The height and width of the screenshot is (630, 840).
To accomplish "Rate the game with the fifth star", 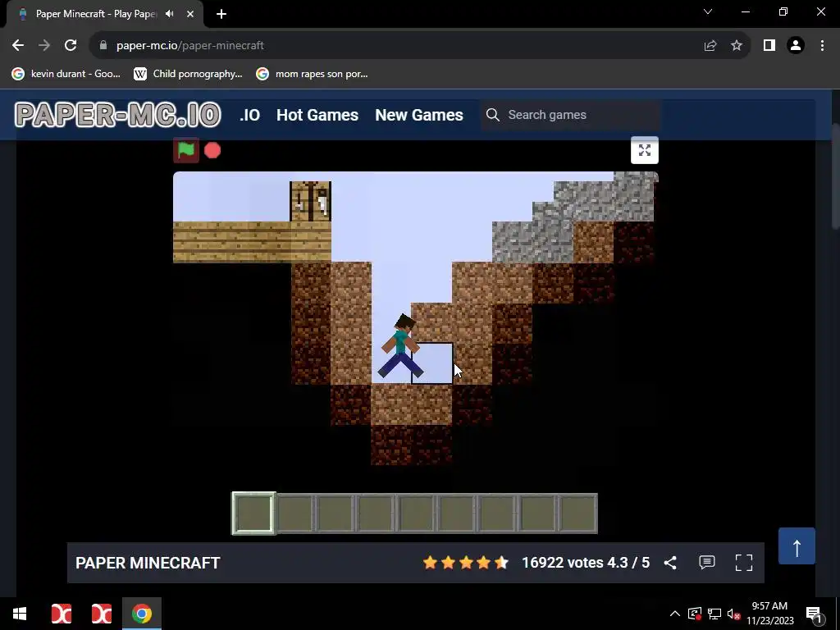I will 501,563.
